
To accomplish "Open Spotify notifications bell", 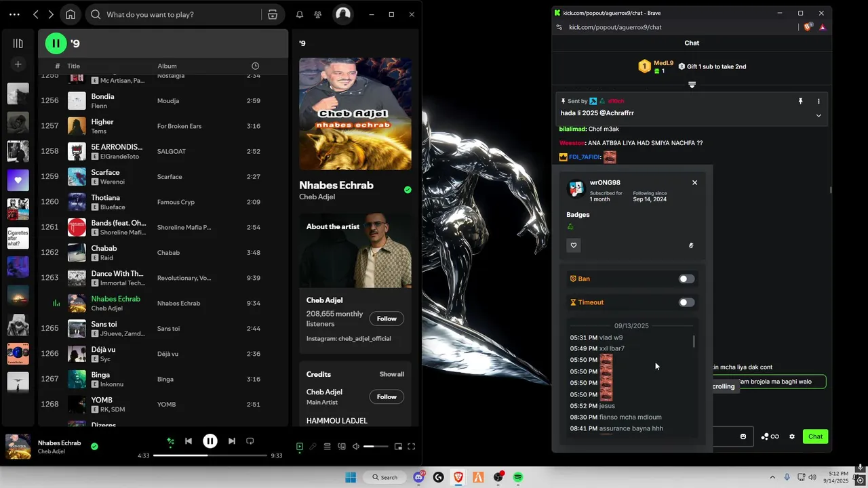I will click(x=300, y=14).
